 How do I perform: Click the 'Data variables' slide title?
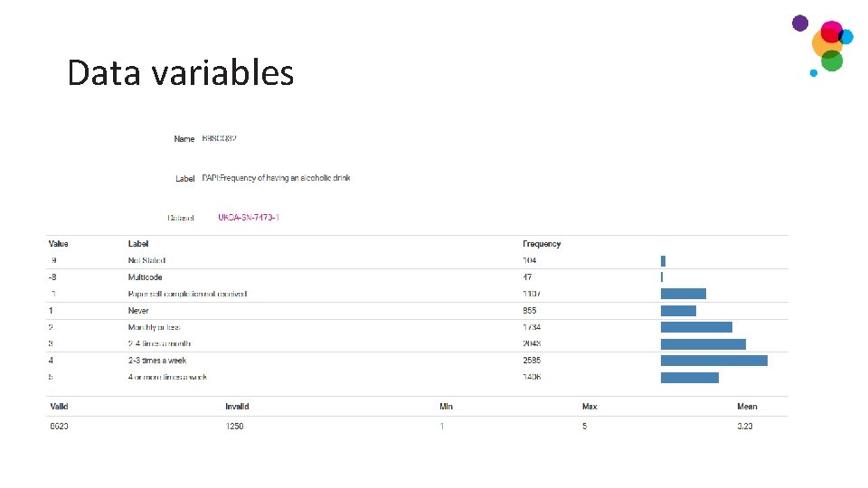[x=181, y=72]
